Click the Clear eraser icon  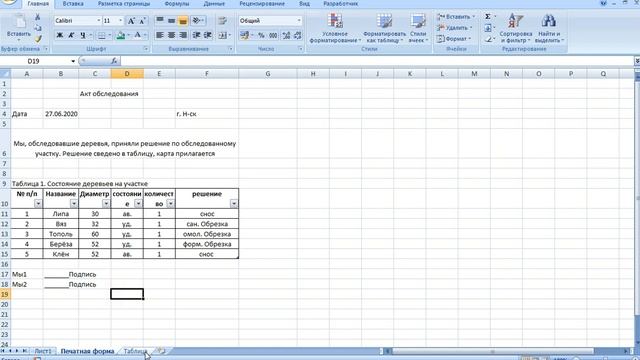[488, 39]
